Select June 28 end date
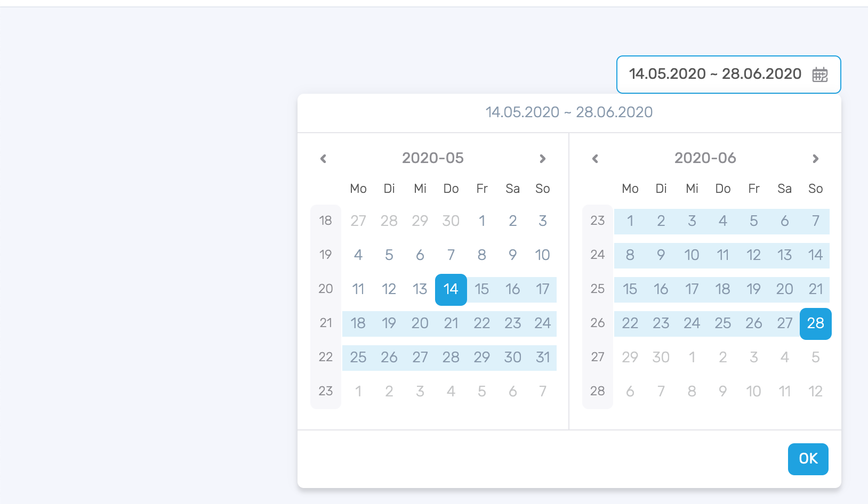Screen dimensions: 868x504 pyautogui.click(x=816, y=323)
